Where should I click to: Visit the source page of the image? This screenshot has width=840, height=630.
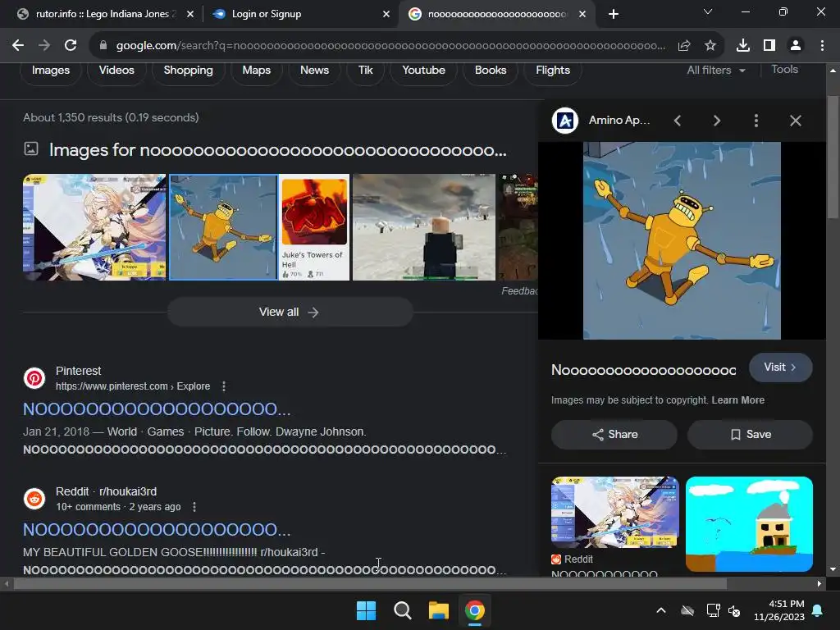[x=780, y=367]
